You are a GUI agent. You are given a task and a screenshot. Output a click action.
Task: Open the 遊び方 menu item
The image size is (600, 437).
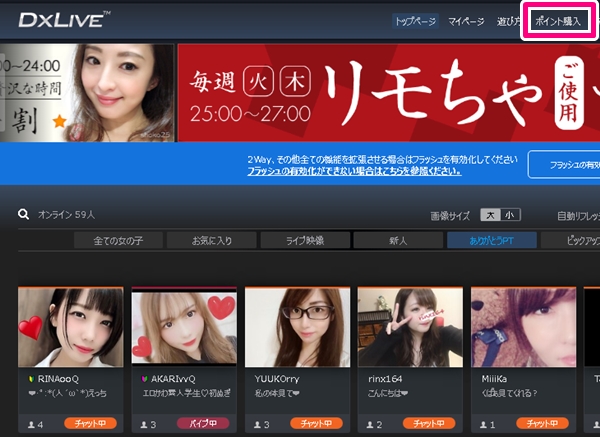(x=509, y=21)
